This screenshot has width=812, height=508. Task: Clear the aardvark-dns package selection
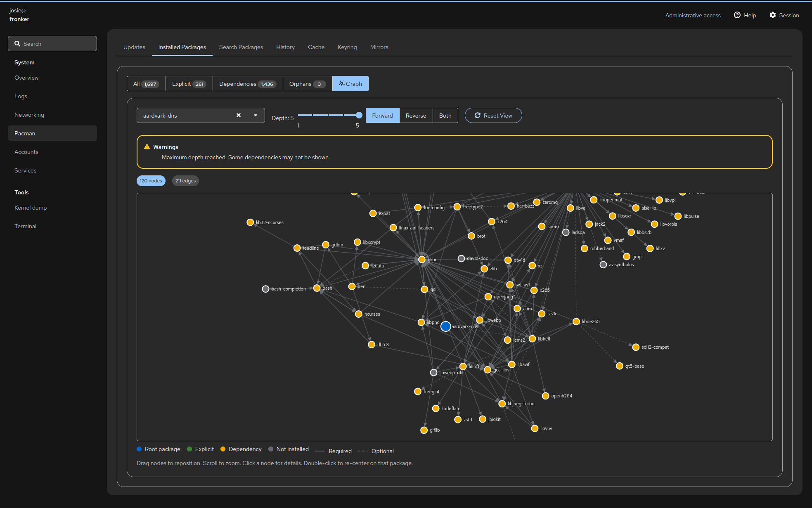point(239,116)
